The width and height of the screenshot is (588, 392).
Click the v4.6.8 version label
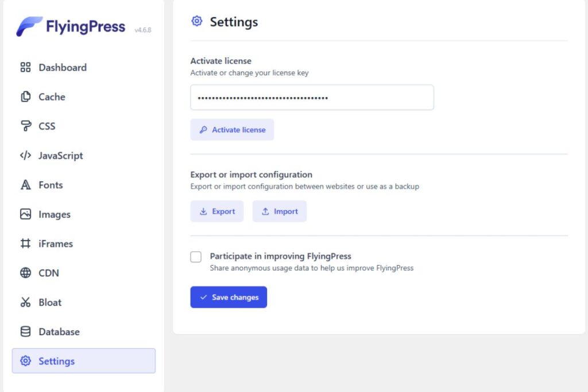point(143,30)
